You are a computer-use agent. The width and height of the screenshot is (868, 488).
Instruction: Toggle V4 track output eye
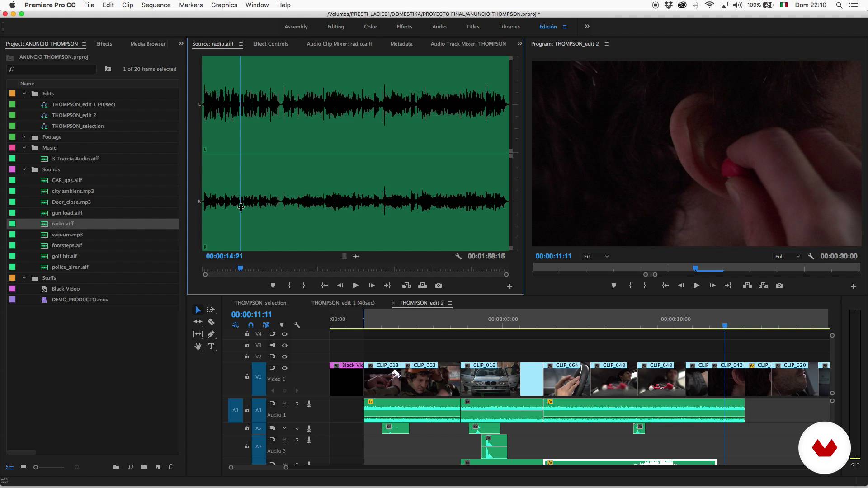click(x=284, y=334)
